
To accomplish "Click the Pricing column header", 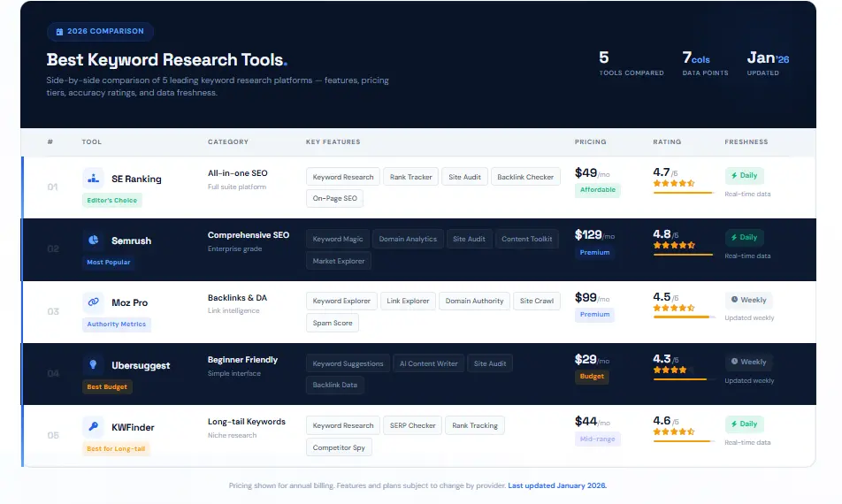I will [590, 142].
